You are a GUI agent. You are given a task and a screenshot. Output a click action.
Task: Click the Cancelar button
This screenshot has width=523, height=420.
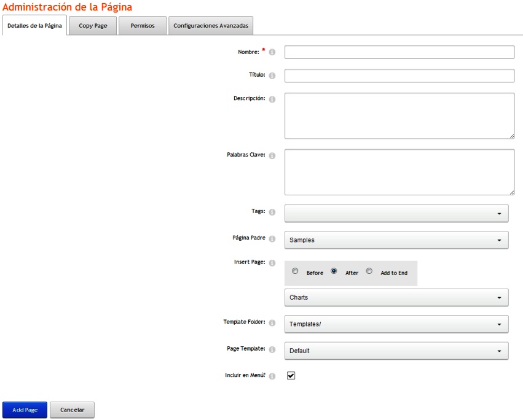click(x=72, y=410)
